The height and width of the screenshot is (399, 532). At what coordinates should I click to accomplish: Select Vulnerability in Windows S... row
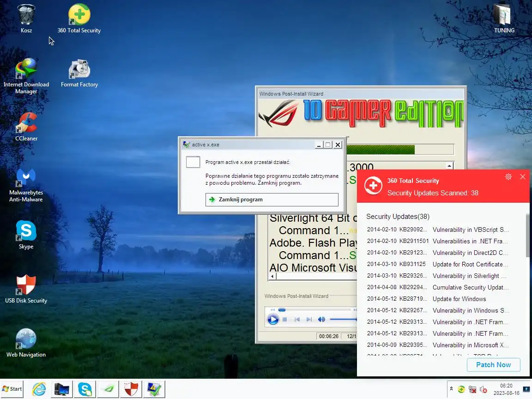[438, 310]
